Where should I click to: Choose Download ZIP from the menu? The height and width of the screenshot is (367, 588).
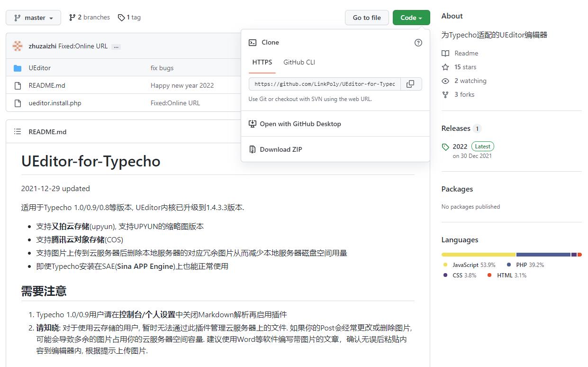tap(280, 149)
